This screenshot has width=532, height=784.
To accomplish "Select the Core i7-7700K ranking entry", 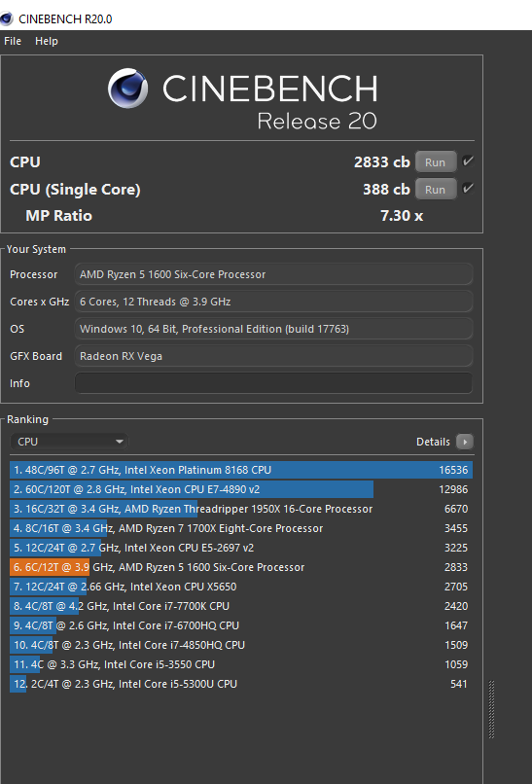I will (x=241, y=606).
